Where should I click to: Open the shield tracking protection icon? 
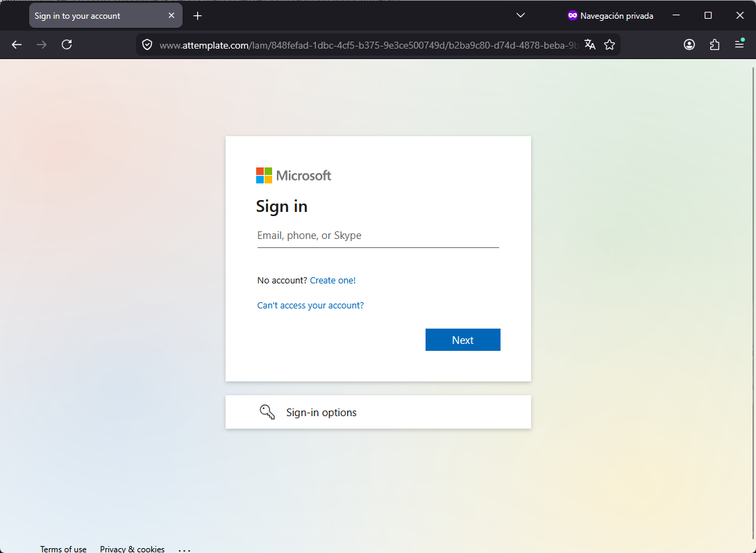tap(147, 45)
